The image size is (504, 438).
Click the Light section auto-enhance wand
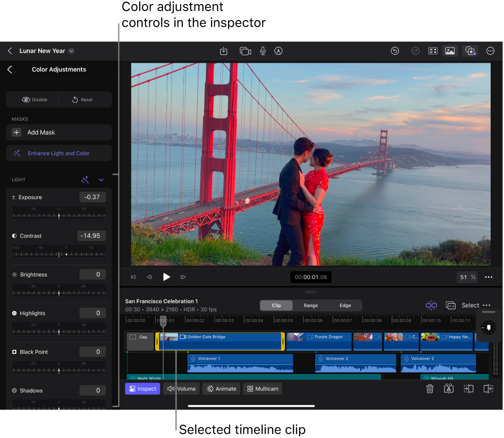[85, 180]
